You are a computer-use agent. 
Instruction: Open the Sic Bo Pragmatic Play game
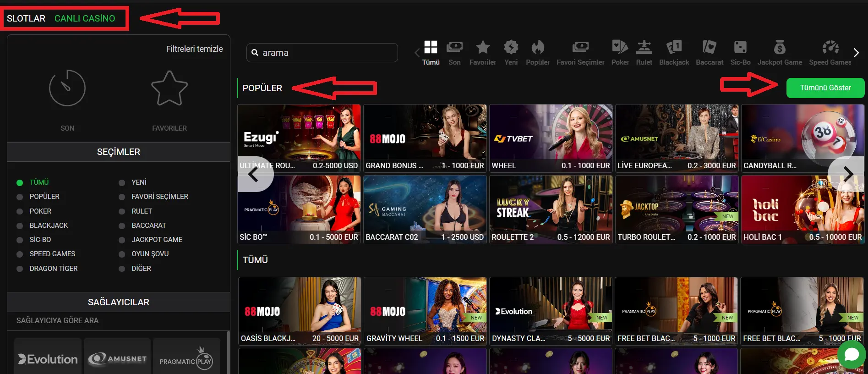(x=299, y=209)
